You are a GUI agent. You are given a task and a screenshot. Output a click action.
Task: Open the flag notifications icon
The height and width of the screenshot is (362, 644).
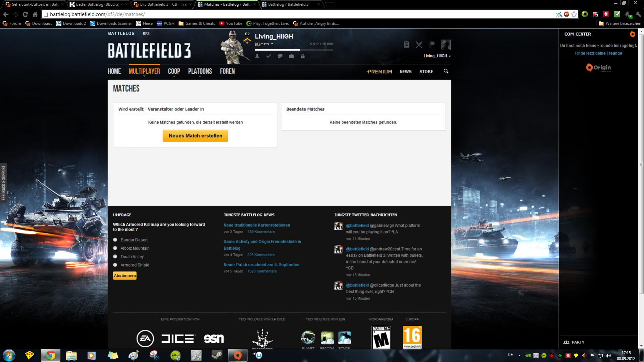(432, 44)
